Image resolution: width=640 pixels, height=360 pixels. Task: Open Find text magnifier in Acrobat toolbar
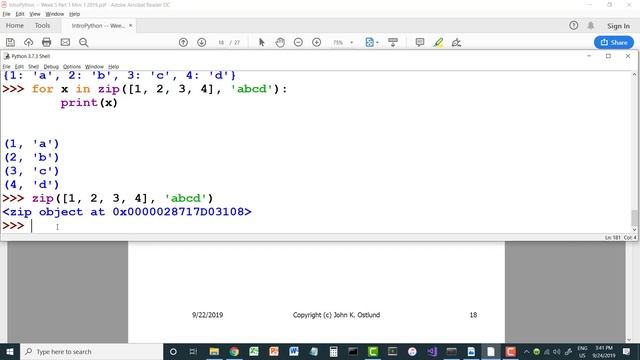(84, 42)
